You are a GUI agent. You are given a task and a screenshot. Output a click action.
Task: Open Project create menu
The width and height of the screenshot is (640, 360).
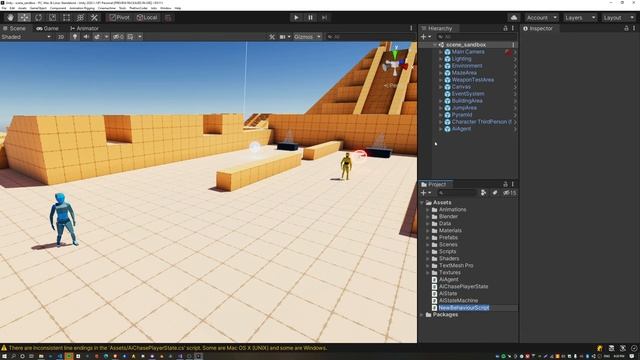click(426, 193)
